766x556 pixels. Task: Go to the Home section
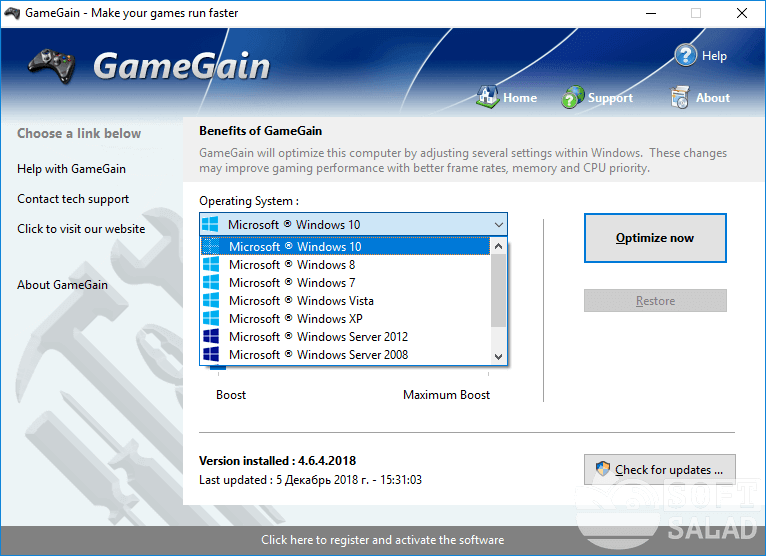pos(520,98)
